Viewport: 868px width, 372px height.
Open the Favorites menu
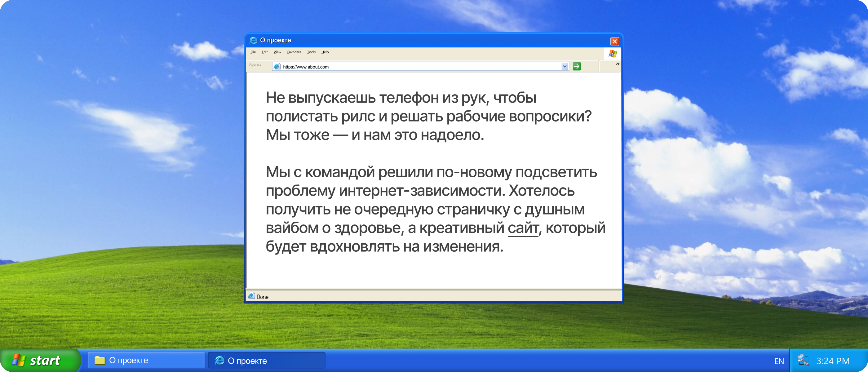tap(294, 52)
